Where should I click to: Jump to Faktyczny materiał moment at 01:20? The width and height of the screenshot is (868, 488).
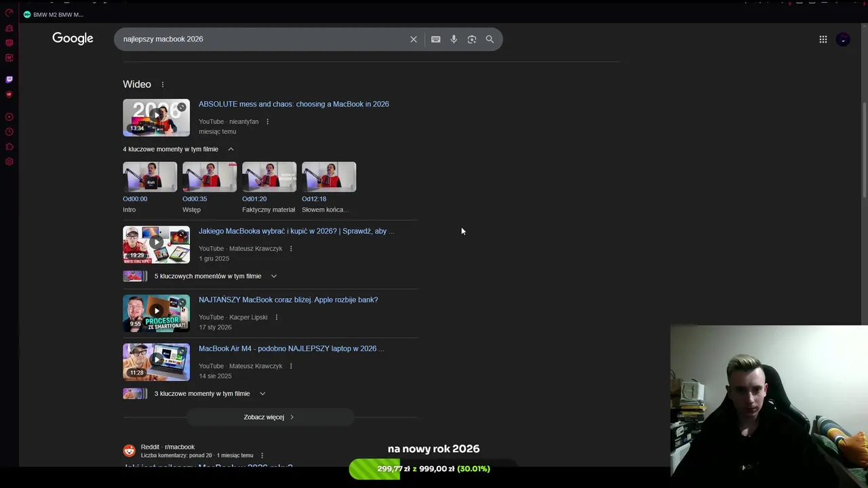269,177
